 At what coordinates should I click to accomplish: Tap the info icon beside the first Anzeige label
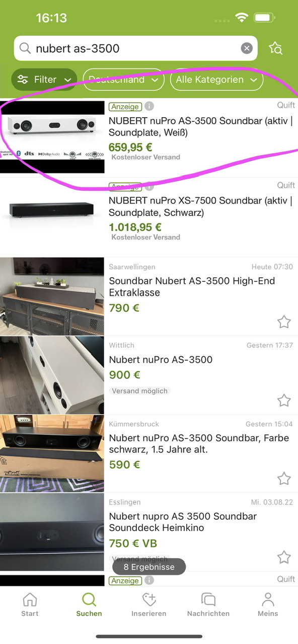click(x=149, y=106)
